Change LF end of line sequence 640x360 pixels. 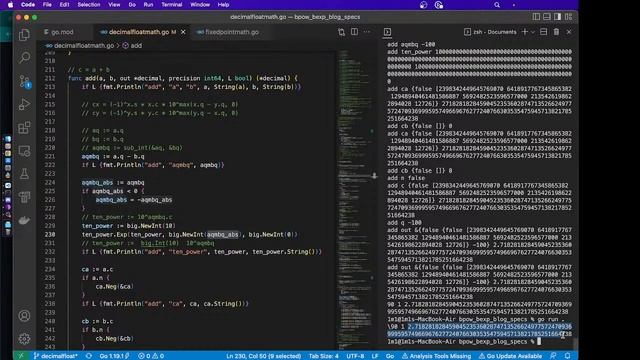pos(375,356)
